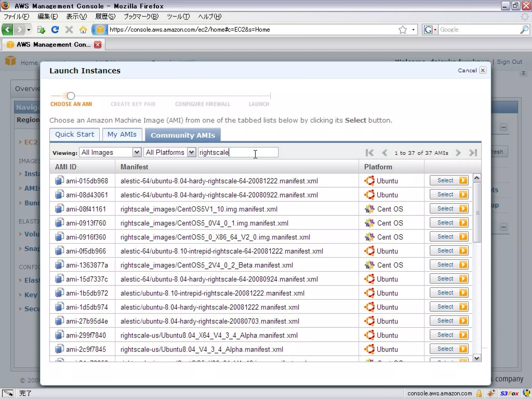
Task: Click AMI icon beside ami-015db968
Action: [x=59, y=180]
